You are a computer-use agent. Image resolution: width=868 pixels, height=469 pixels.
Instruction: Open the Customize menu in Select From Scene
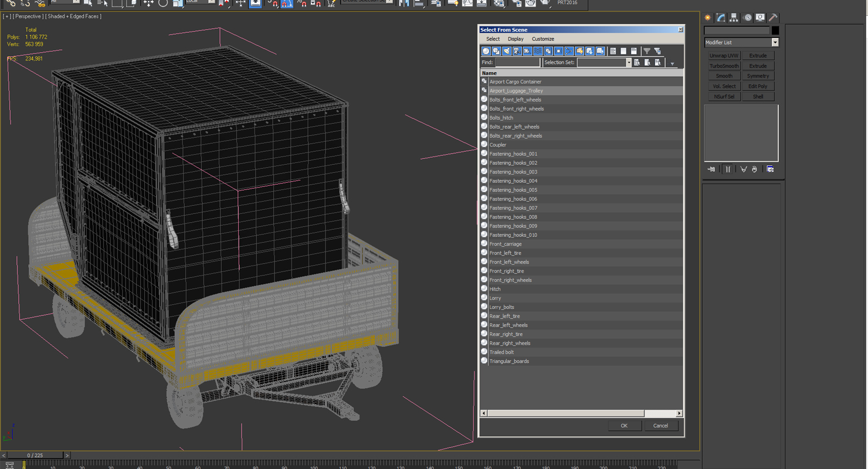click(x=543, y=39)
